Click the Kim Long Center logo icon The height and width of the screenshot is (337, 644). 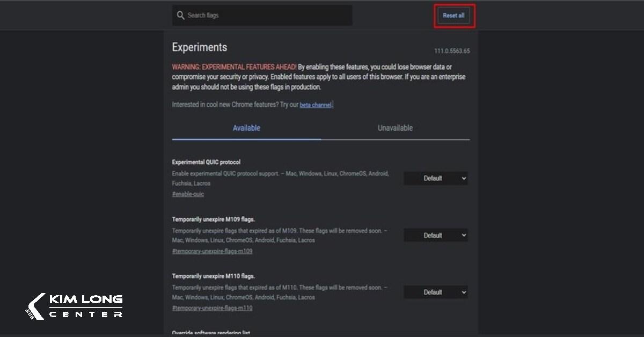click(x=36, y=306)
